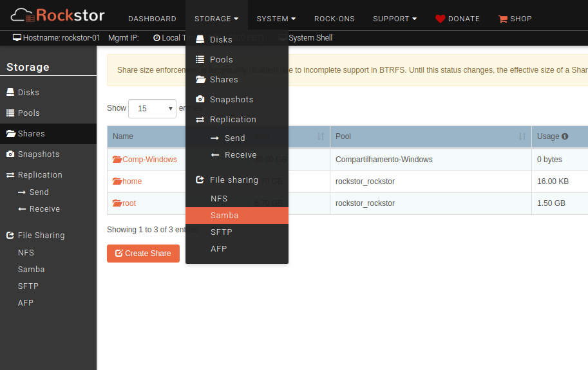This screenshot has height=370, width=588.
Task: Click the home share folder icon
Action: pos(117,181)
